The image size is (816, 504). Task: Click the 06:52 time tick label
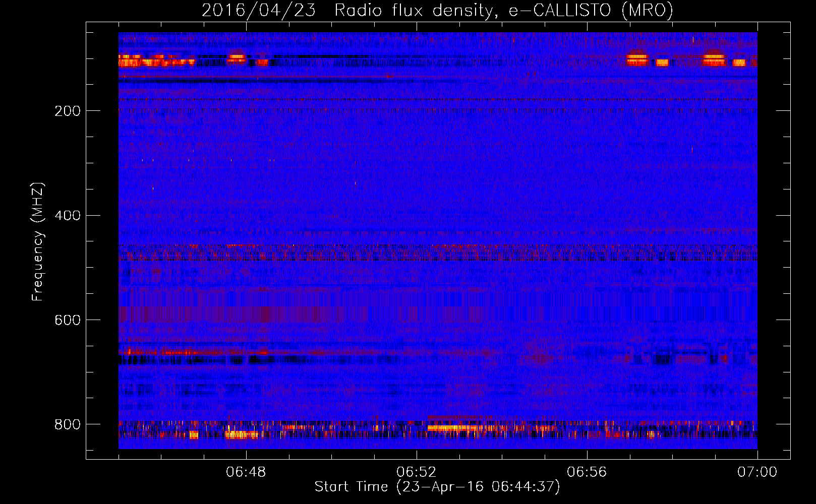pyautogui.click(x=417, y=472)
